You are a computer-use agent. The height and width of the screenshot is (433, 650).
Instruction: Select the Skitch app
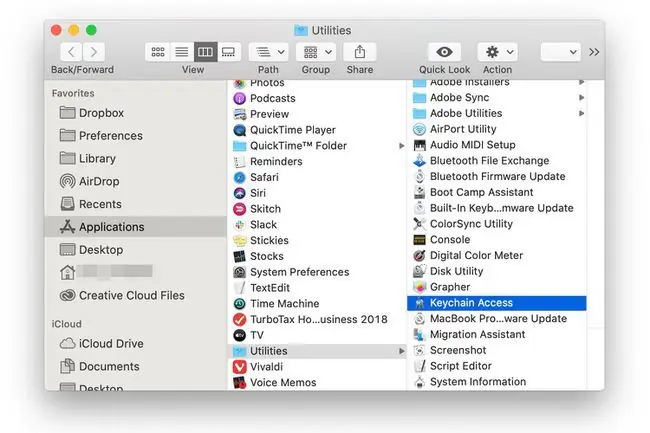click(x=317, y=208)
